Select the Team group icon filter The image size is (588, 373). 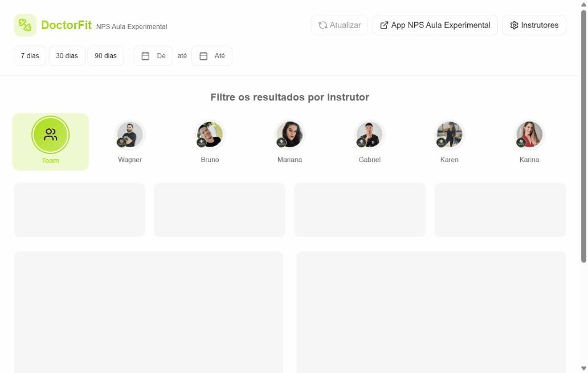coord(50,135)
